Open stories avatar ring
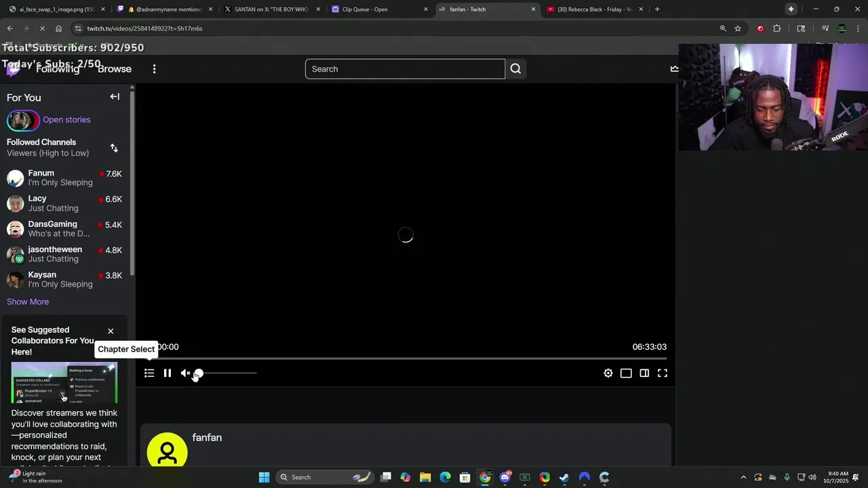 [22, 120]
